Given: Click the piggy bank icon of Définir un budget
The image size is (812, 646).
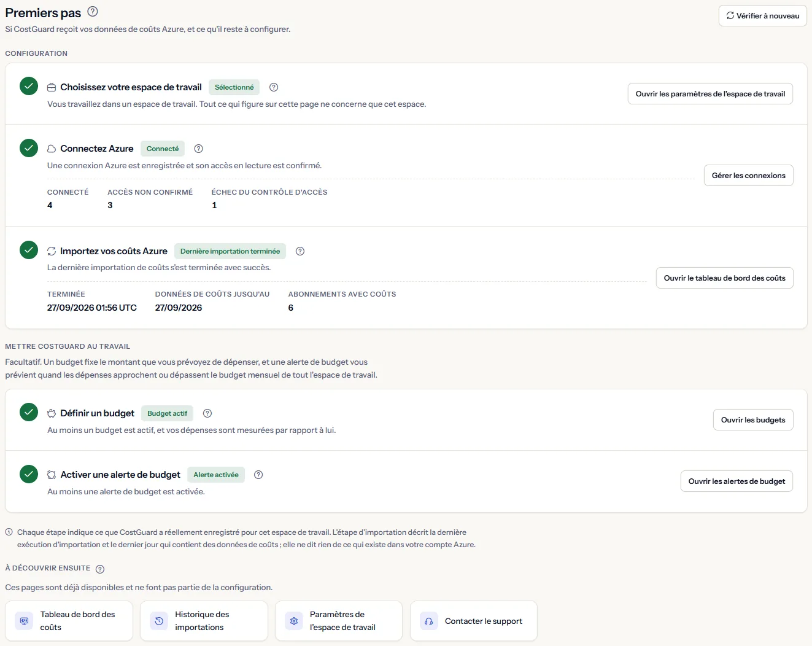Looking at the screenshot, I should 52,413.
